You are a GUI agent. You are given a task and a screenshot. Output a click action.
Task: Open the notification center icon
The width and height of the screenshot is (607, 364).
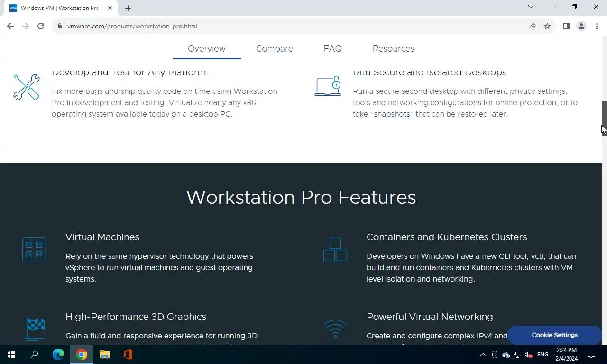(591, 355)
